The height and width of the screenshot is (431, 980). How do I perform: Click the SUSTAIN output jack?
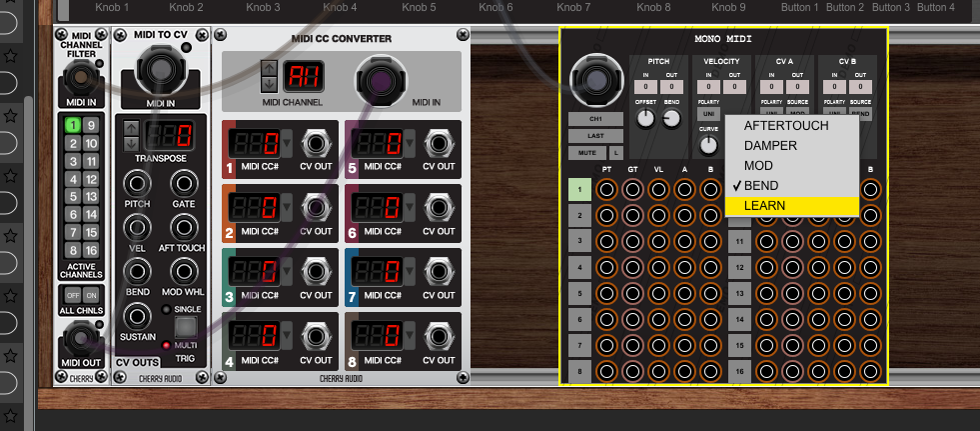pyautogui.click(x=137, y=316)
